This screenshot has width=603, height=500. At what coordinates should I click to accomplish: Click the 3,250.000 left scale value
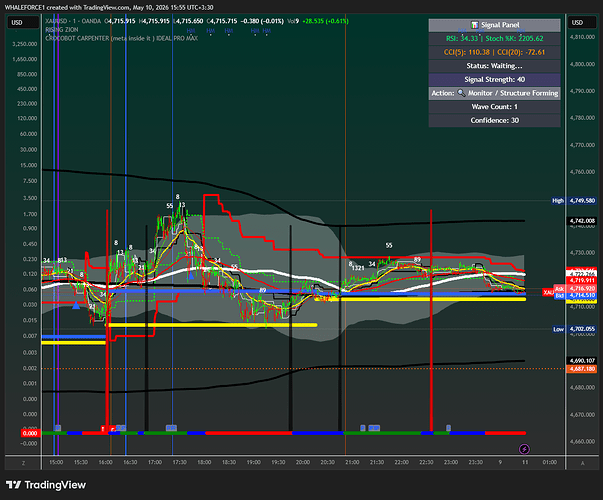pos(25,44)
